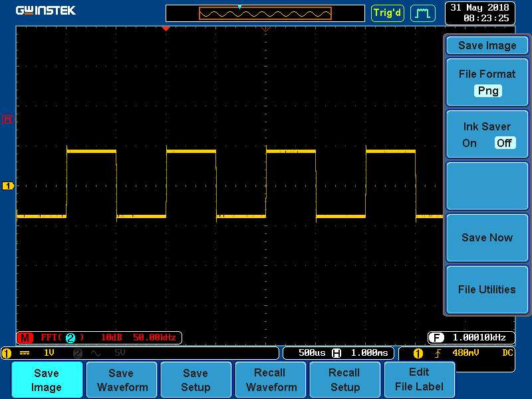Click the cyan marker in waveform overview
Viewport: 532px width, 399px height.
pos(239,7)
